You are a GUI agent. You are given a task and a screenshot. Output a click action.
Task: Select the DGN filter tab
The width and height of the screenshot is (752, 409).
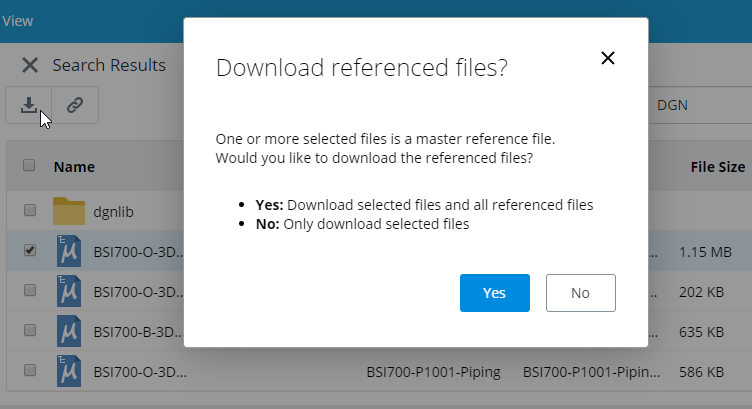(x=672, y=105)
